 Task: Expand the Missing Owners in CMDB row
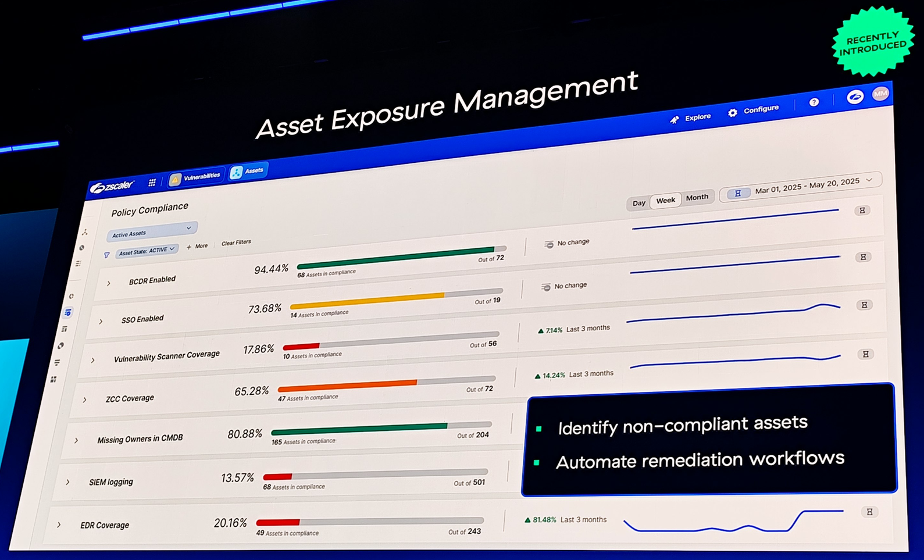tap(77, 440)
